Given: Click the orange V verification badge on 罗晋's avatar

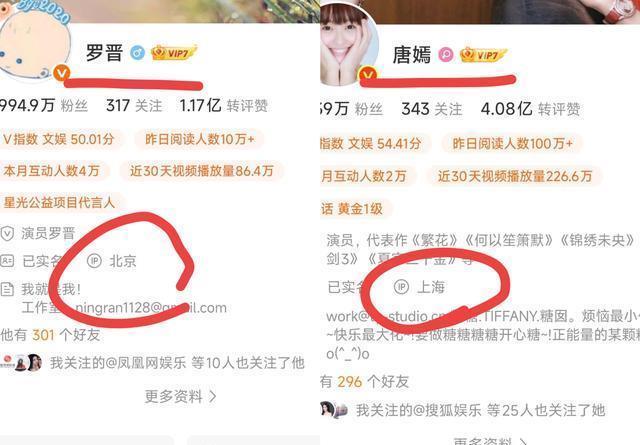Looking at the screenshot, I should pyautogui.click(x=62, y=73).
